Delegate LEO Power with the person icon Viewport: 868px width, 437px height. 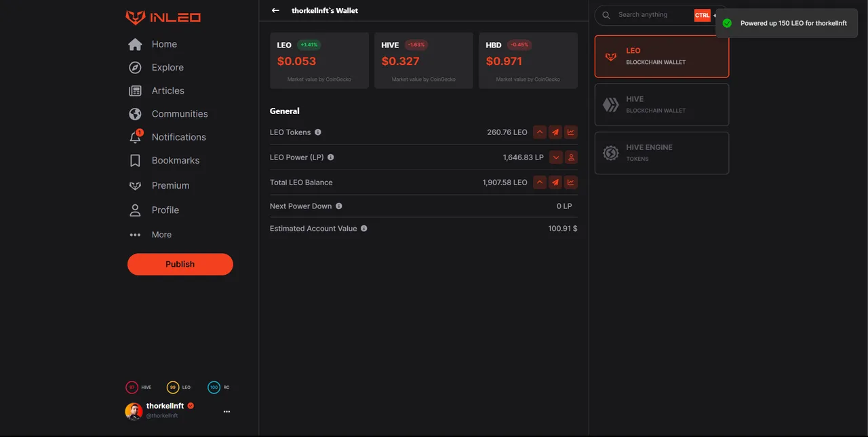tap(571, 157)
